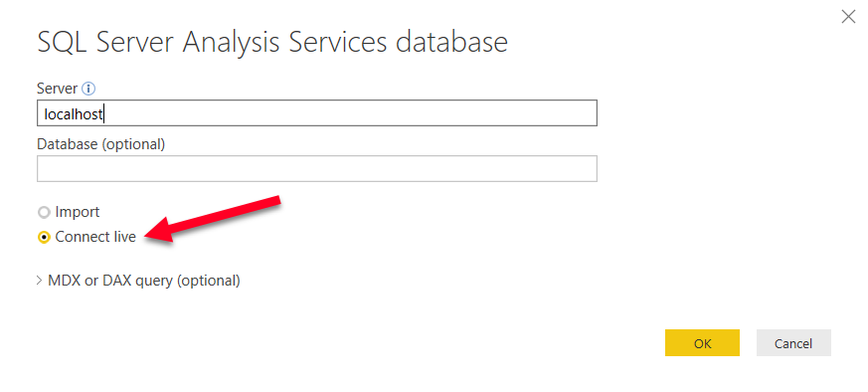The width and height of the screenshot is (868, 392).
Task: Confirm the connection with the OK button
Action: click(x=702, y=343)
